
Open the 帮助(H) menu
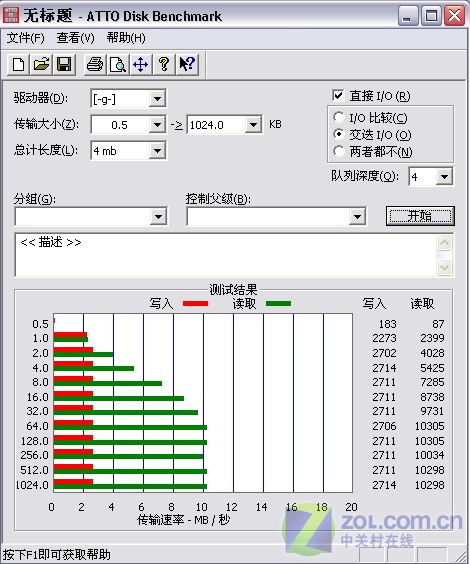point(126,38)
